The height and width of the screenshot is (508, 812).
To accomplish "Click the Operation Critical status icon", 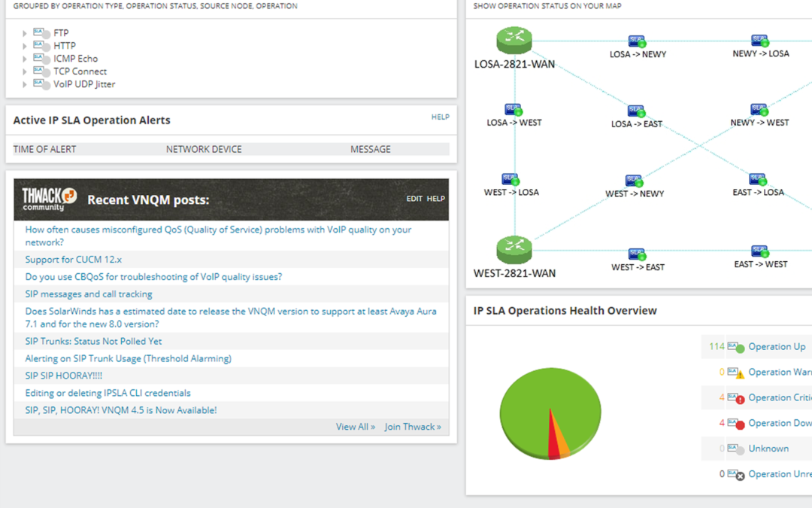I will 736,398.
